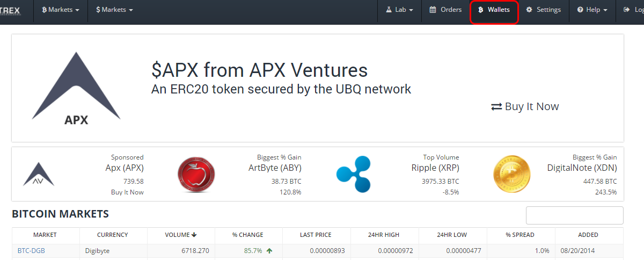Image resolution: width=644 pixels, height=260 pixels.
Task: Open the Settings page
Action: [543, 10]
